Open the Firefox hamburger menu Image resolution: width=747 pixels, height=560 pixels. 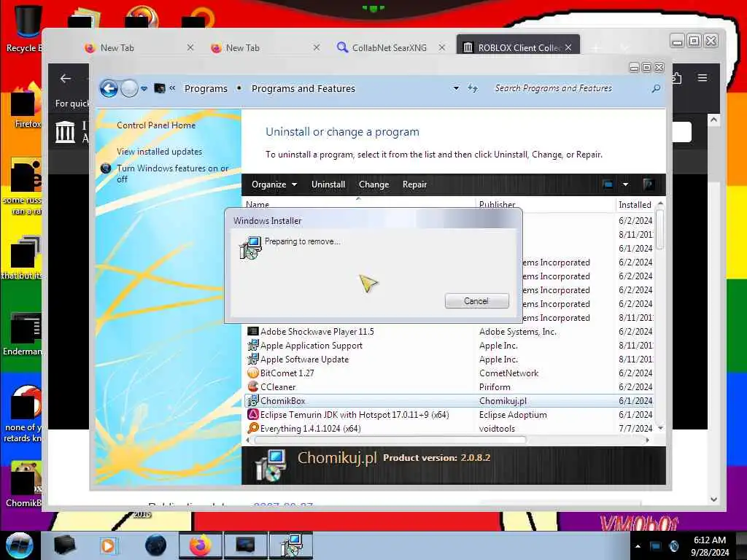pyautogui.click(x=703, y=77)
